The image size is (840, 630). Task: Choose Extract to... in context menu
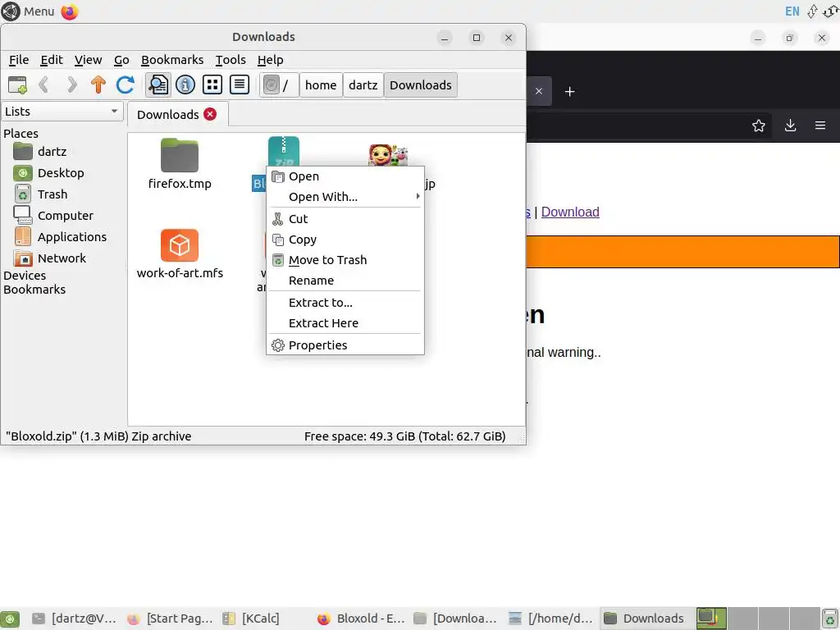point(345,303)
